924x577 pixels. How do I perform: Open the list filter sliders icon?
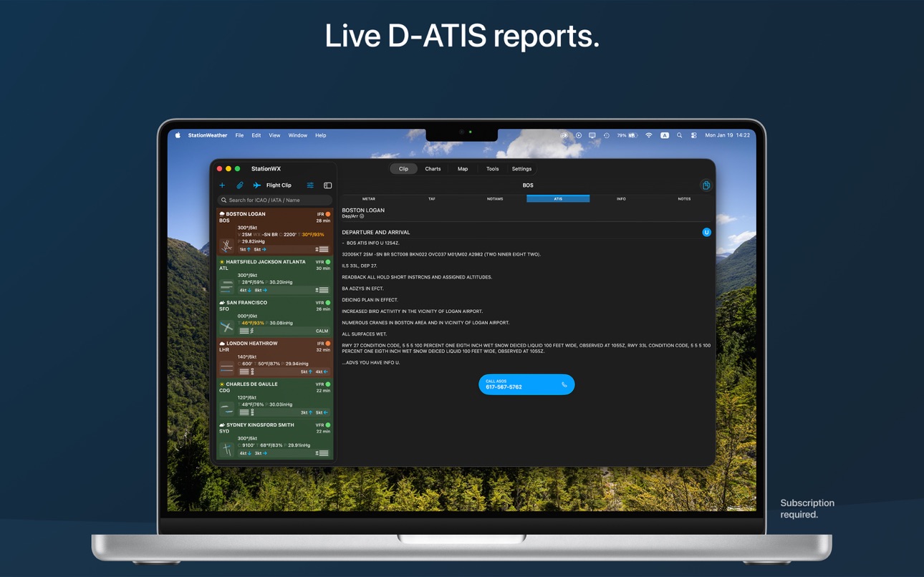click(x=310, y=185)
